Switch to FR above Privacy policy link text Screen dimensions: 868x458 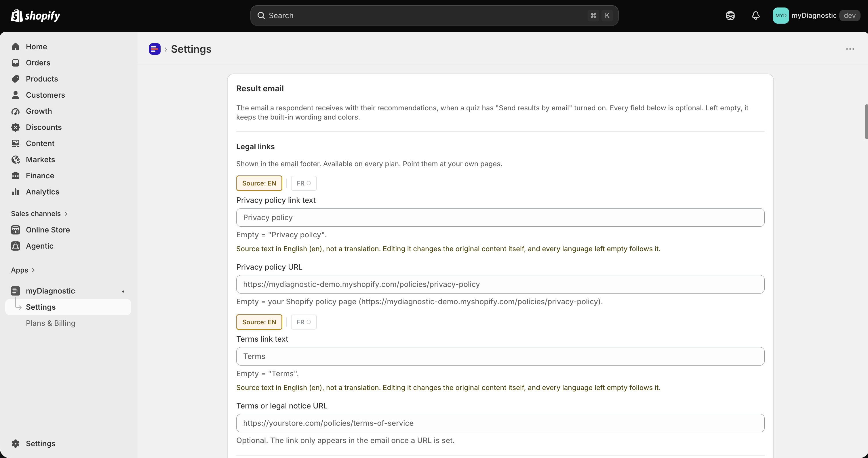coord(304,183)
